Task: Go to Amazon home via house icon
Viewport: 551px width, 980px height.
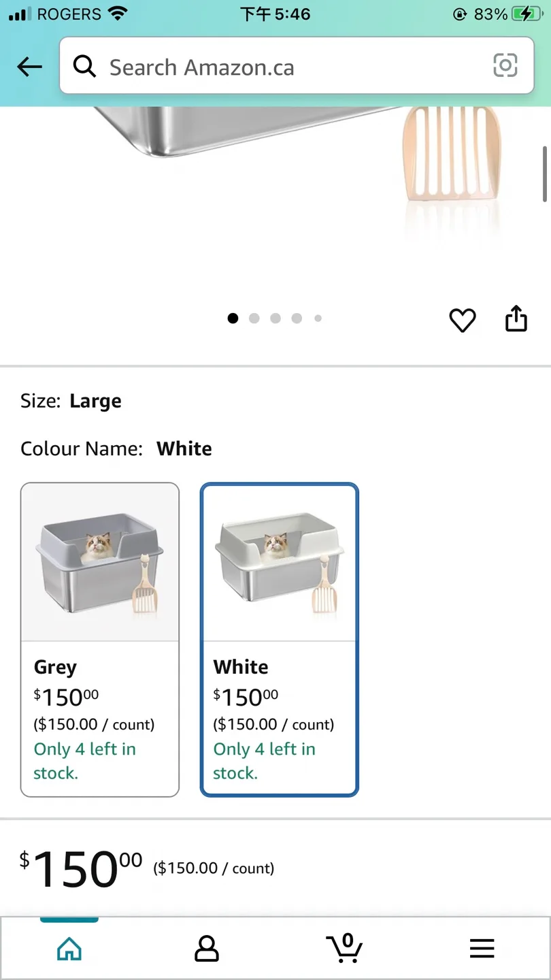Action: tap(69, 948)
